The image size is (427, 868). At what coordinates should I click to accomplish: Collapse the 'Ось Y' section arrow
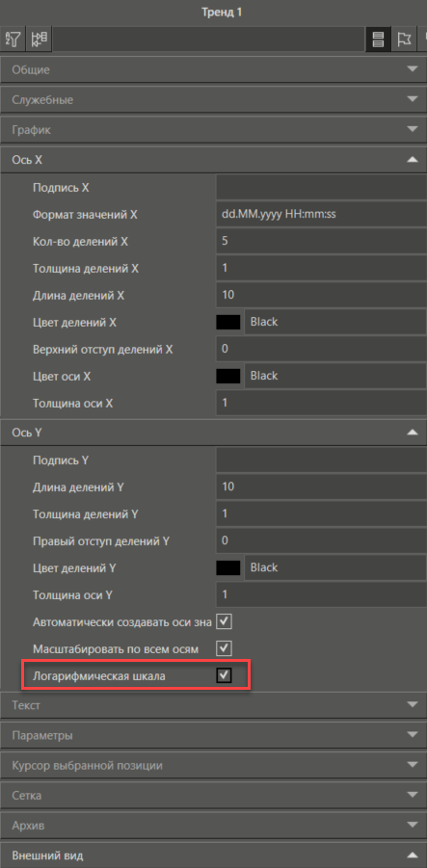[412, 433]
